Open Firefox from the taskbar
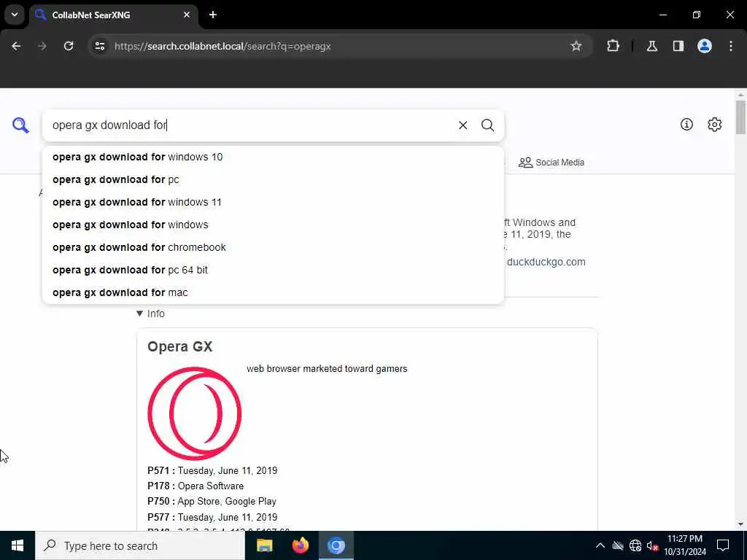747x560 pixels. point(300,545)
